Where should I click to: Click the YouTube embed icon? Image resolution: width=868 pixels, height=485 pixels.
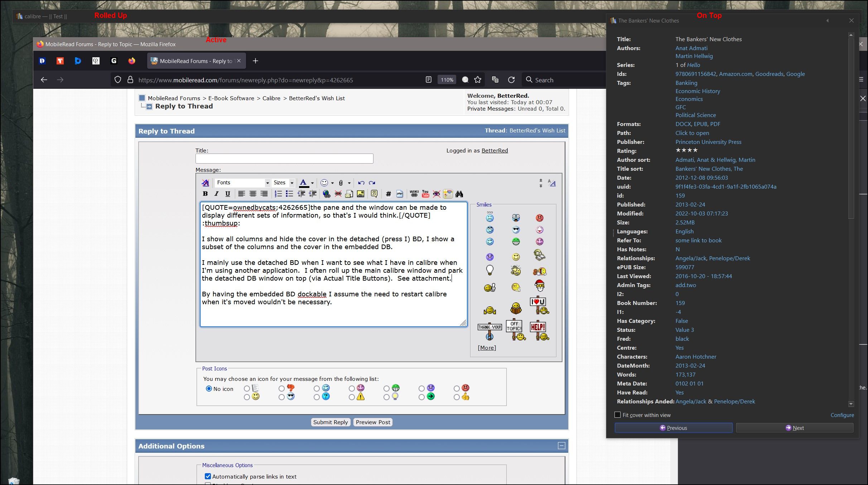click(425, 194)
